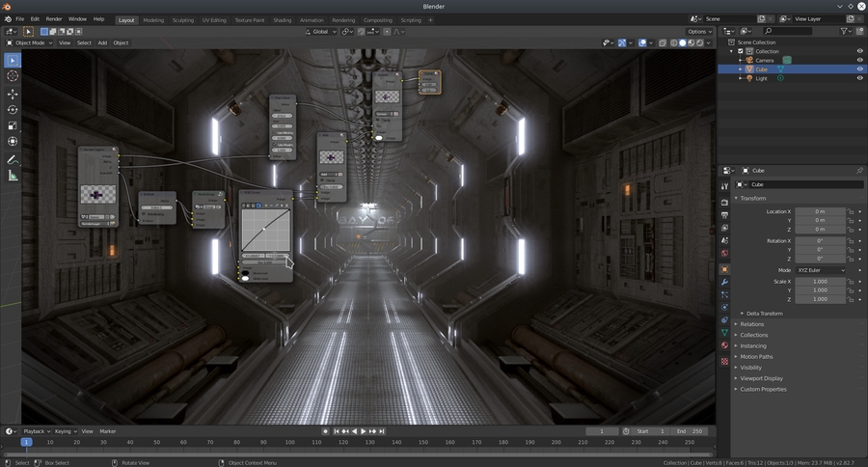Activate the Rotate tool
Image resolution: width=868 pixels, height=467 pixels.
(x=13, y=110)
